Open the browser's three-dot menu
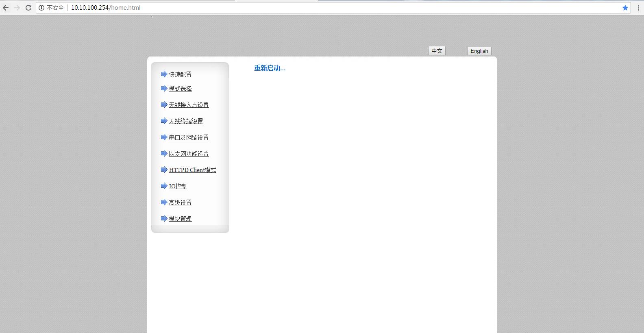The image size is (644, 333). [x=639, y=8]
